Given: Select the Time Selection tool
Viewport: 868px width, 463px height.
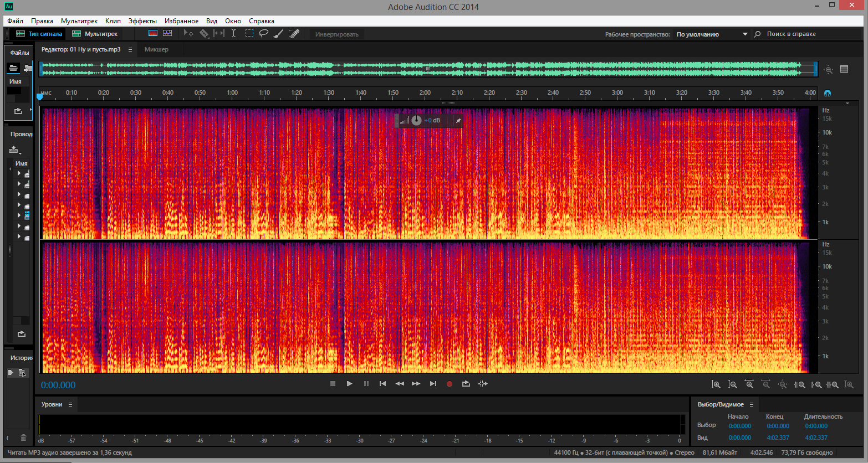Looking at the screenshot, I should (234, 34).
